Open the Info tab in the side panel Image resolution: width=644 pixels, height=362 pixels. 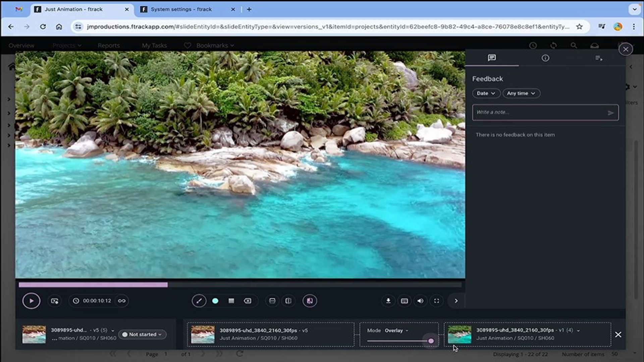point(545,58)
